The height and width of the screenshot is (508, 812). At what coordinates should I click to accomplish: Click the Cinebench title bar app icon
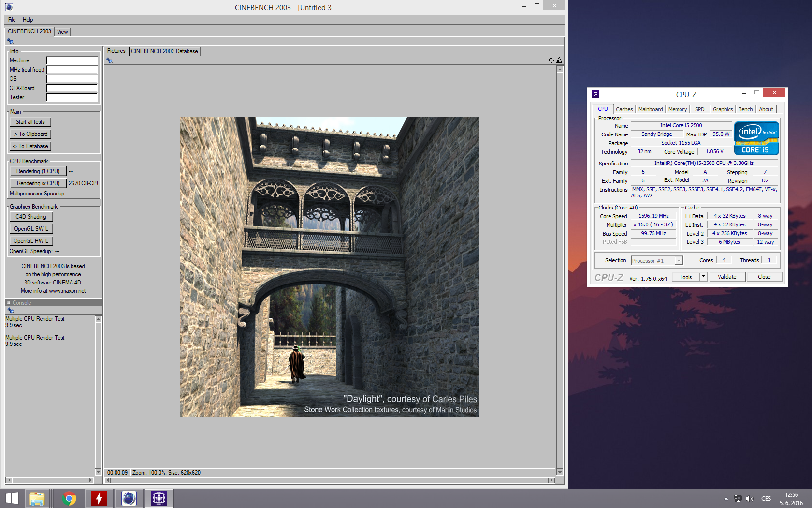pyautogui.click(x=9, y=7)
